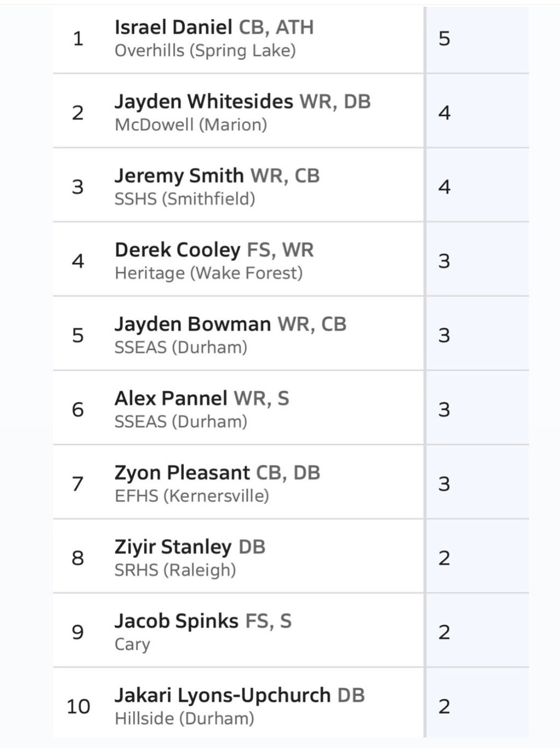Click the Cary school under Jacob Spinks
560x748 pixels.
(132, 644)
